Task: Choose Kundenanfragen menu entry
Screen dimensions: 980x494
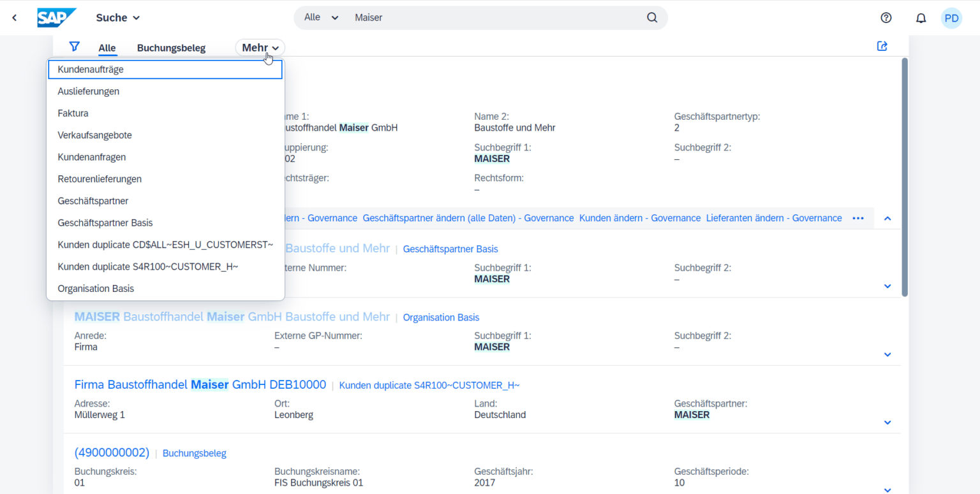Action: click(x=165, y=157)
